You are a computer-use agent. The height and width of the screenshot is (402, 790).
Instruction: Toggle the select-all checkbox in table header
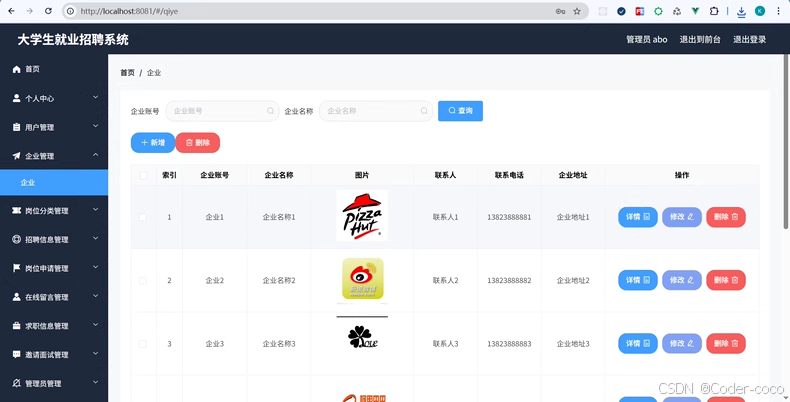[x=144, y=175]
